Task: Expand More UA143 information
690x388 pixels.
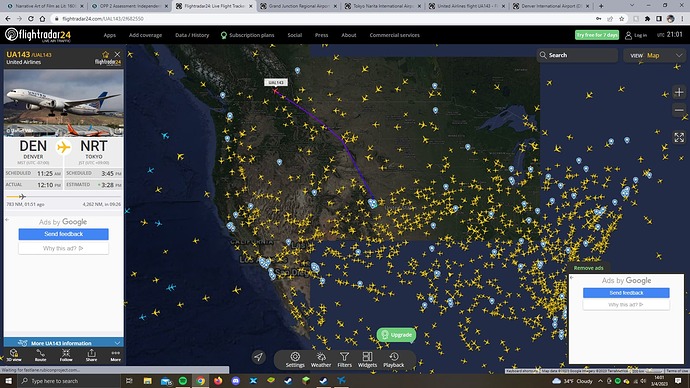Action: click(64, 343)
